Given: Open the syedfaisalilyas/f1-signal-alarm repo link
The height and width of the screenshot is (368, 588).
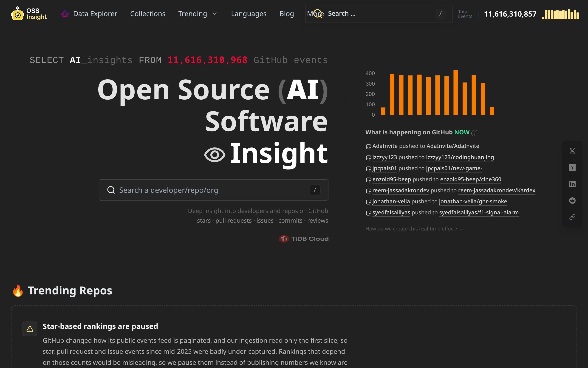Looking at the screenshot, I should 479,213.
